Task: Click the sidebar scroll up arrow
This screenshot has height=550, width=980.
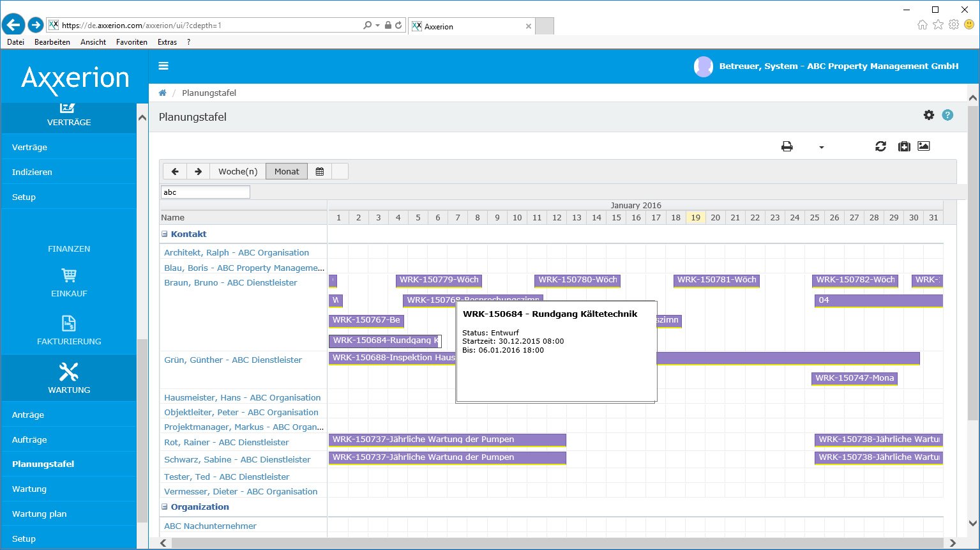Action: (x=142, y=118)
